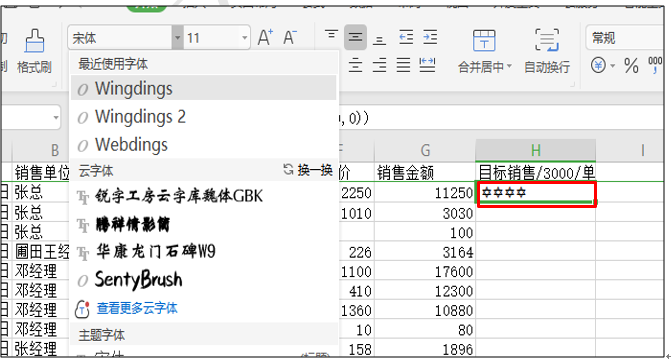Toggle the top align button
This screenshot has height=363, width=671.
pyautogui.click(x=331, y=35)
